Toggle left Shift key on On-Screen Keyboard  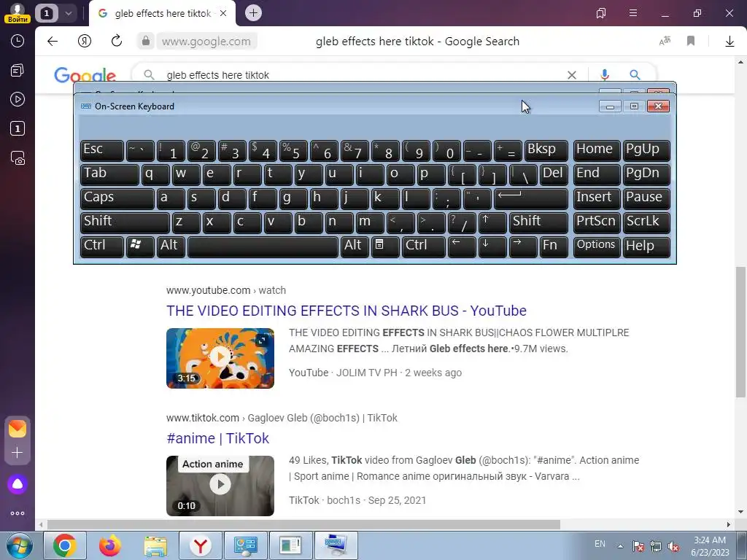(x=125, y=222)
